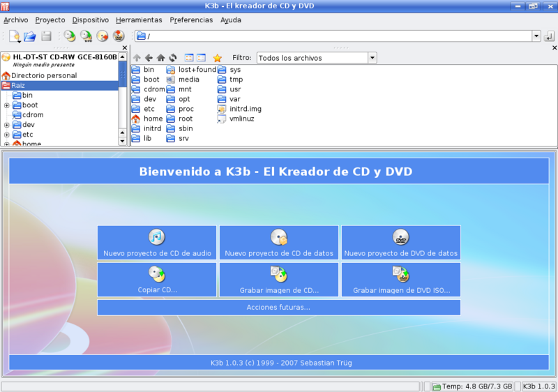Open the Filtro file type dropdown
This screenshot has width=558, height=392.
(x=372, y=58)
